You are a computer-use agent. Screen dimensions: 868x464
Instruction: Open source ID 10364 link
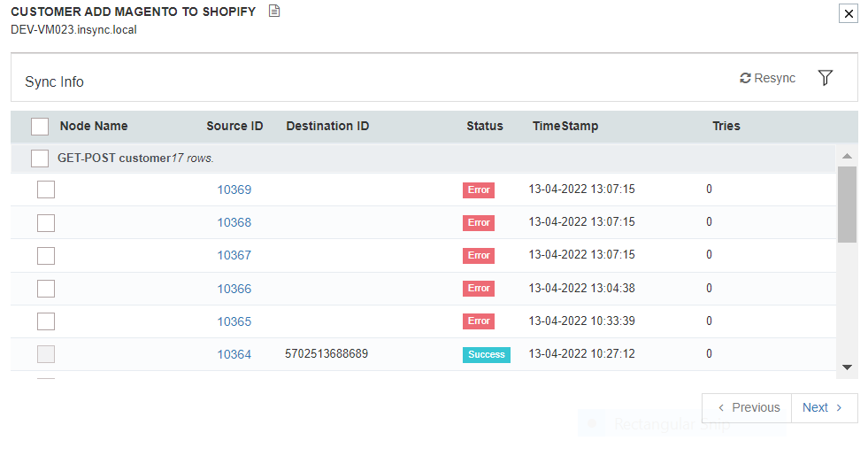coord(234,354)
